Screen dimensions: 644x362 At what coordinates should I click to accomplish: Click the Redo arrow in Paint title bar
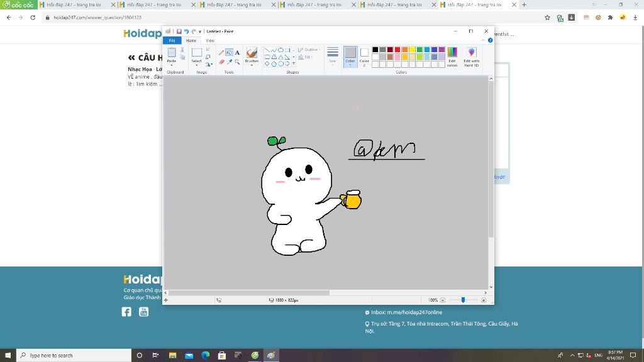(194, 31)
